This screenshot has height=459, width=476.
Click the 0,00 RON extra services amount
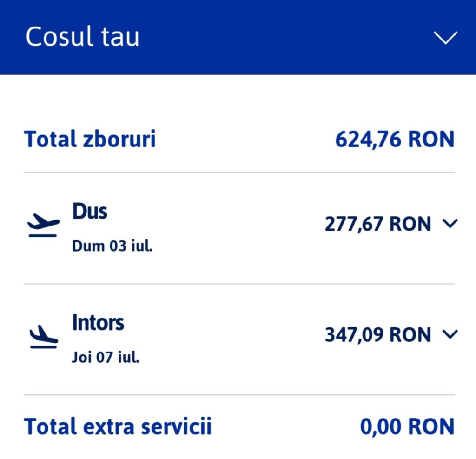click(x=407, y=426)
